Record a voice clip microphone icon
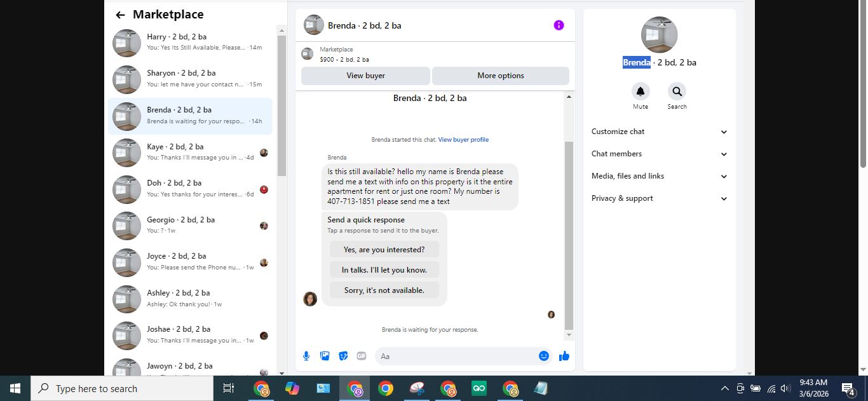This screenshot has width=868, height=401. [306, 356]
